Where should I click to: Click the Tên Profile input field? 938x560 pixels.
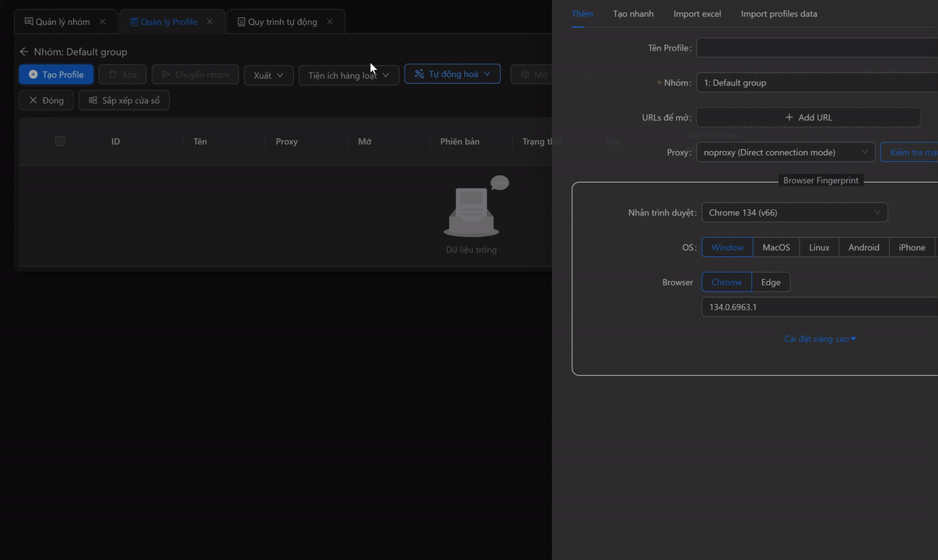[x=817, y=48]
